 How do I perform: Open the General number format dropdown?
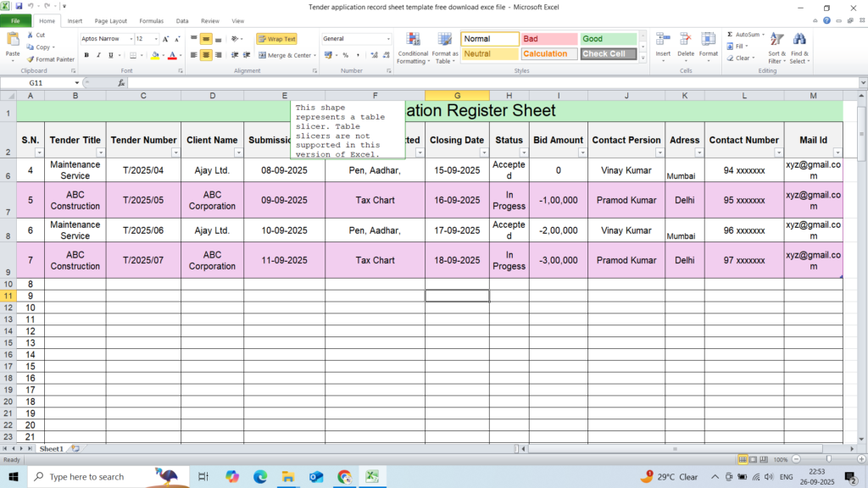(388, 39)
